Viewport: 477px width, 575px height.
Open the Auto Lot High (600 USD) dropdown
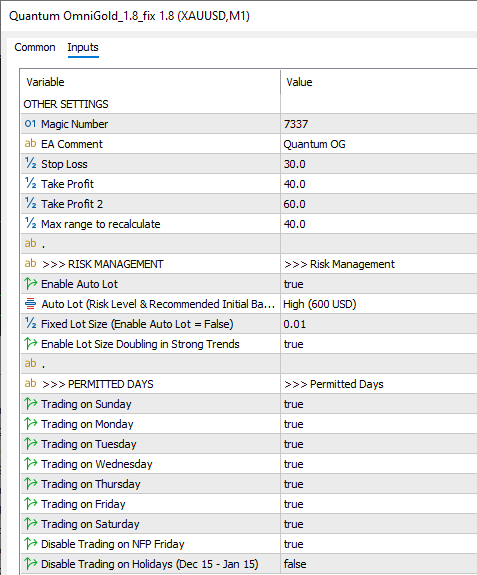tap(320, 304)
